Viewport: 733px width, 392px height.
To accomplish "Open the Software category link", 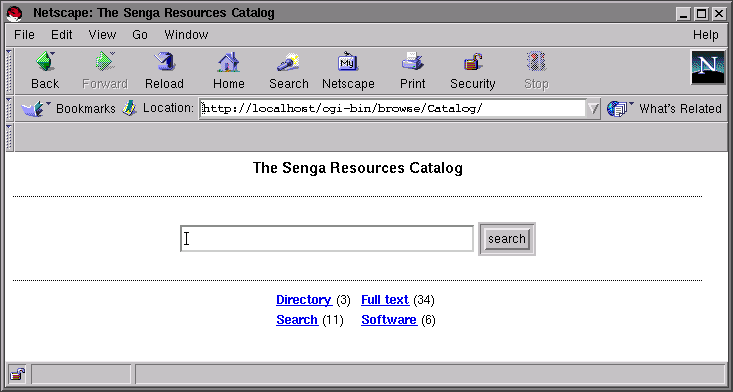I will 389,320.
